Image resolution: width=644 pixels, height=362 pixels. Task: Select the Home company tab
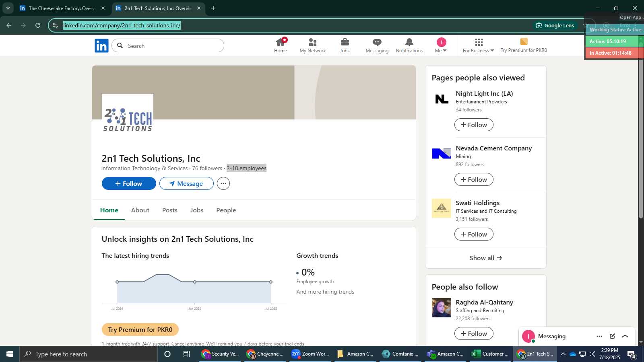pos(109,210)
